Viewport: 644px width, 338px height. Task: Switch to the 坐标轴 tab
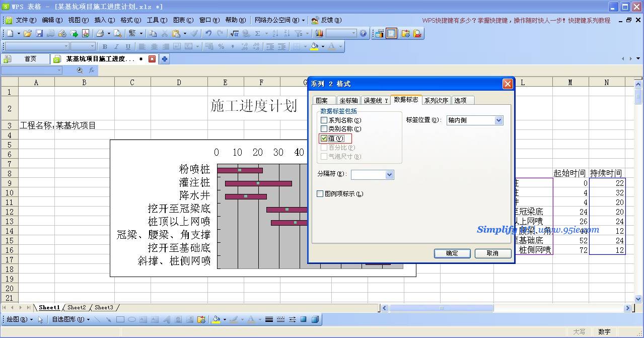[348, 100]
